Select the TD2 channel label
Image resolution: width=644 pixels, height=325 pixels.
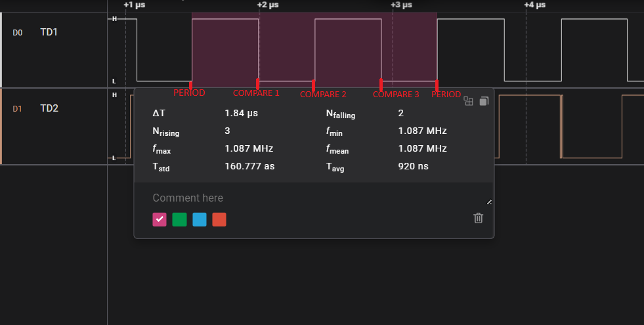(49, 108)
